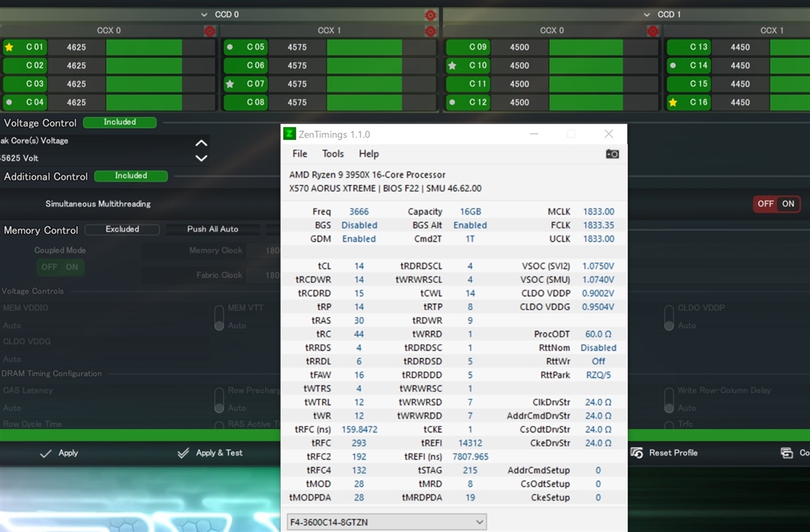Click the gold star on core C 16
This screenshot has height=532, width=810.
[672, 102]
